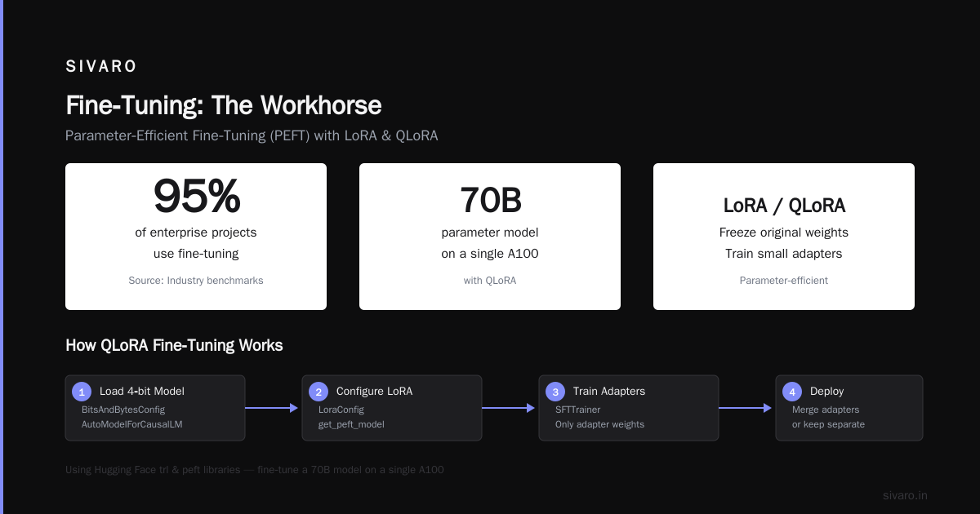This screenshot has height=514, width=980.
Task: Click the AutoModelForCausalLM text
Action: coord(133,424)
